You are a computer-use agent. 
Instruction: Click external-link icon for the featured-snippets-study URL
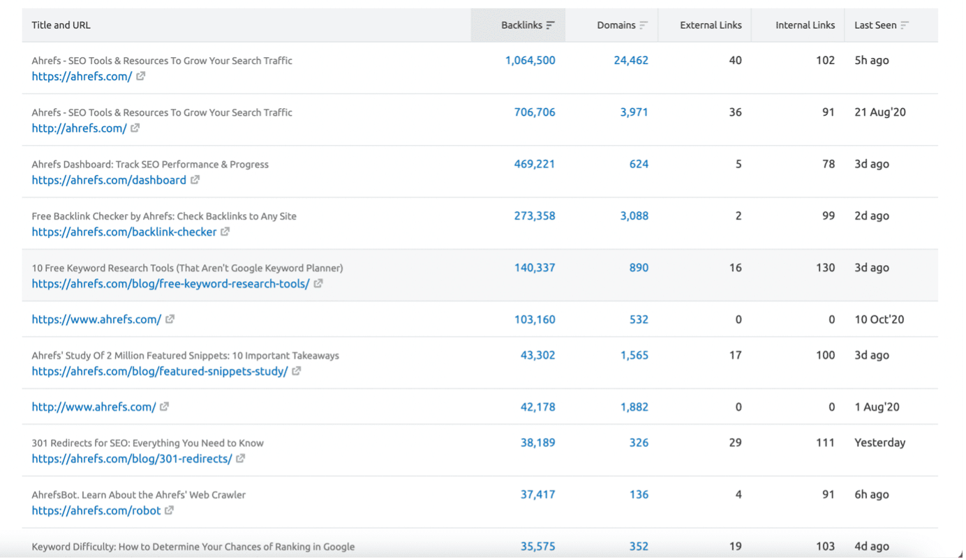click(x=297, y=371)
